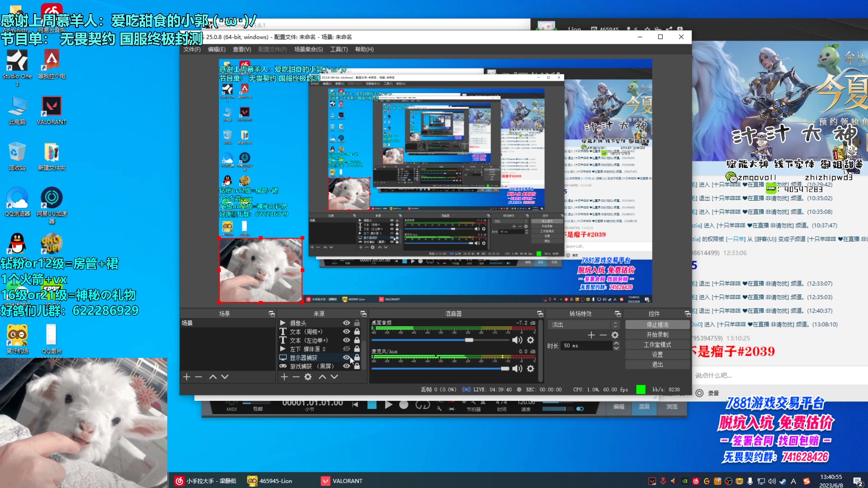Open OBS 设置 settings button
Screen dimensions: 868x488
tap(657, 354)
